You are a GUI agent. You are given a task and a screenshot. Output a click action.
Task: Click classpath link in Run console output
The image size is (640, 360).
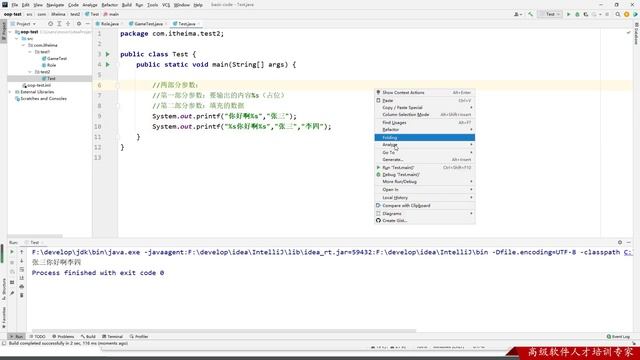pyautogui.click(x=628, y=252)
